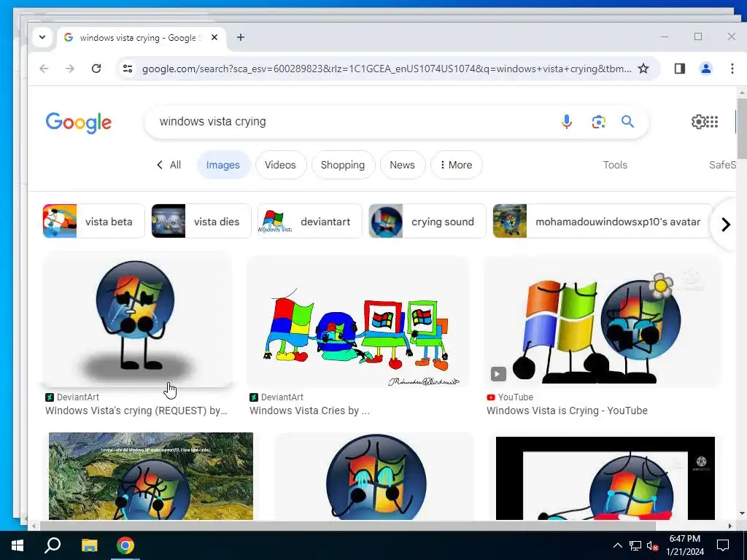The image size is (747, 560).
Task: Reload the Google search page
Action: coord(96,69)
